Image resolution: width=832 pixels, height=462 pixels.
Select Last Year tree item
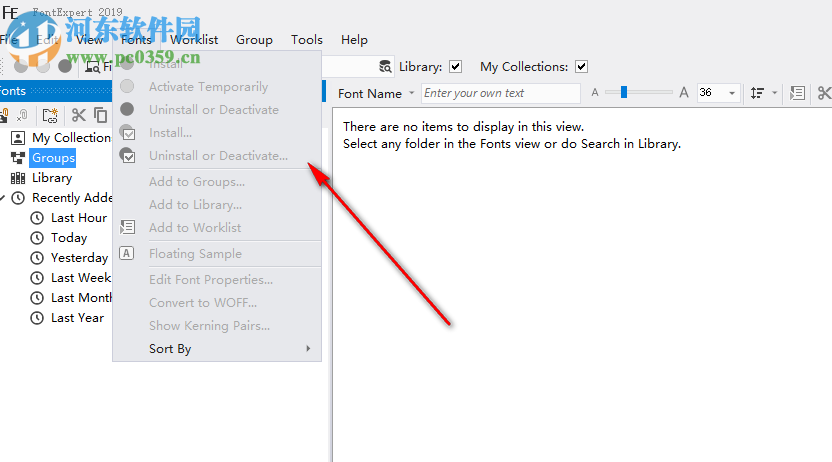pyautogui.click(x=77, y=318)
